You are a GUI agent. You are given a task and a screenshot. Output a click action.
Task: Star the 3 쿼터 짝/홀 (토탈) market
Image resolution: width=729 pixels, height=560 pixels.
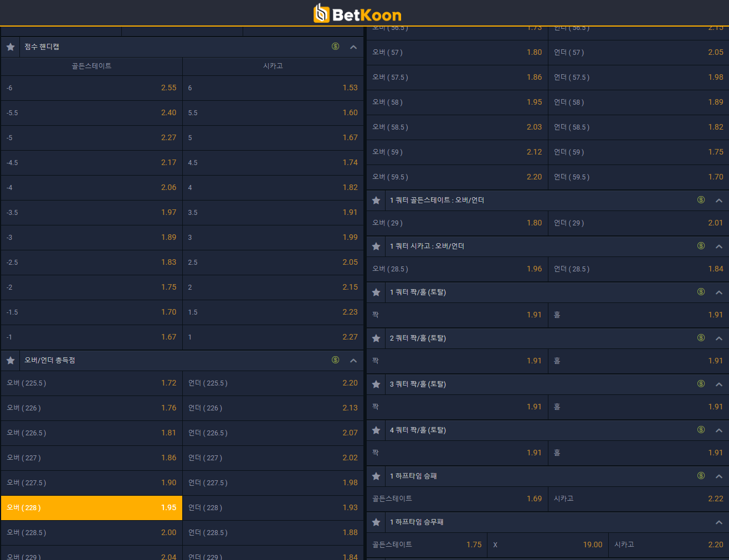pyautogui.click(x=376, y=384)
